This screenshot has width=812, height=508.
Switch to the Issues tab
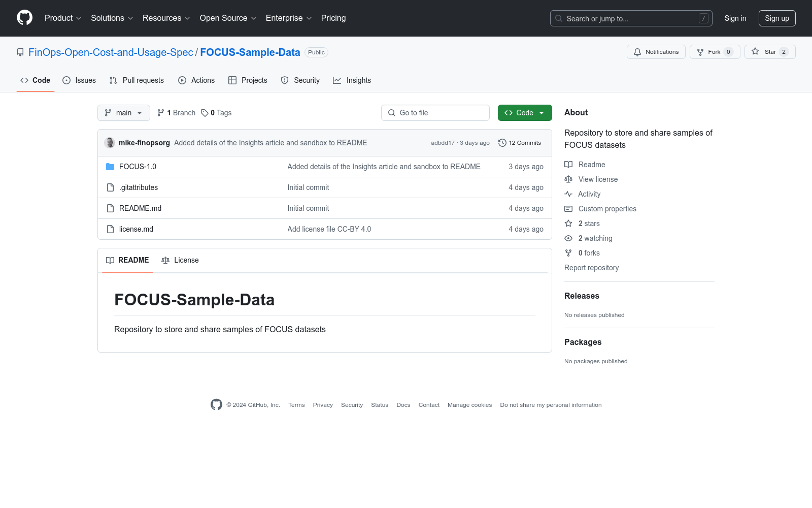(x=79, y=80)
